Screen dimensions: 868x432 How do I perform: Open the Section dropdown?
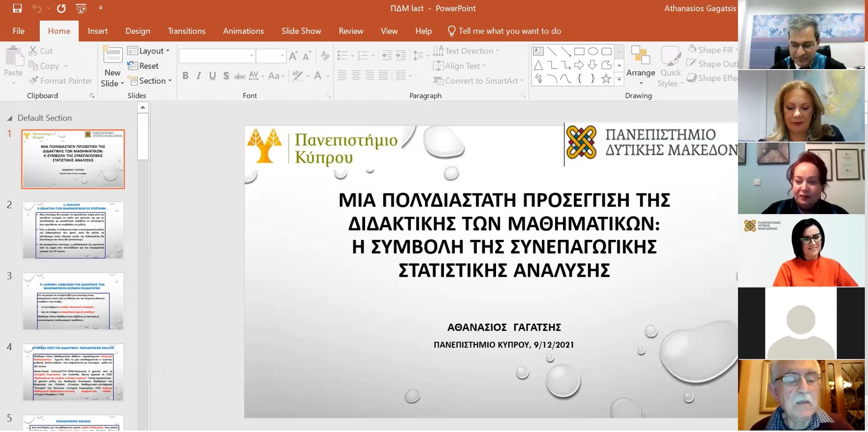click(150, 81)
